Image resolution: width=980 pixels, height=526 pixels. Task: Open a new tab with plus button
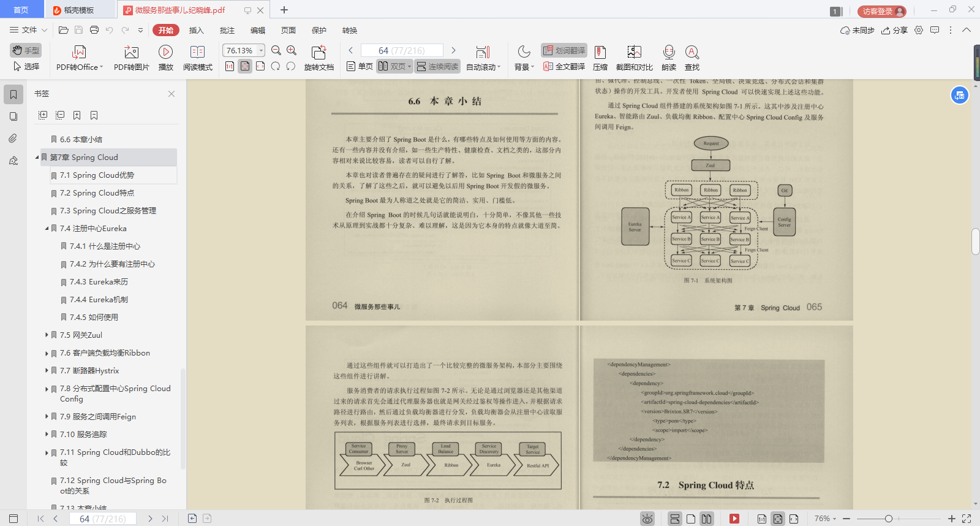[x=284, y=10]
